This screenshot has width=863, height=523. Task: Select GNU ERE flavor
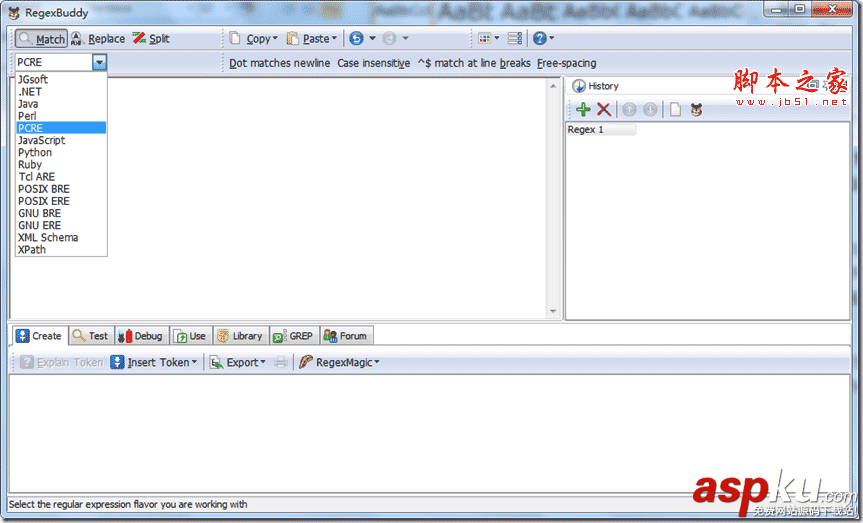coord(61,225)
